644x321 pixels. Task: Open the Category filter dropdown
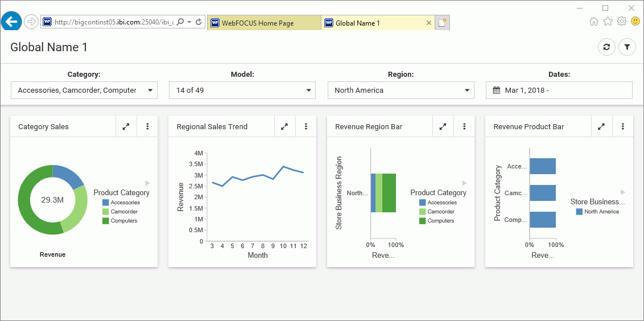pos(84,90)
